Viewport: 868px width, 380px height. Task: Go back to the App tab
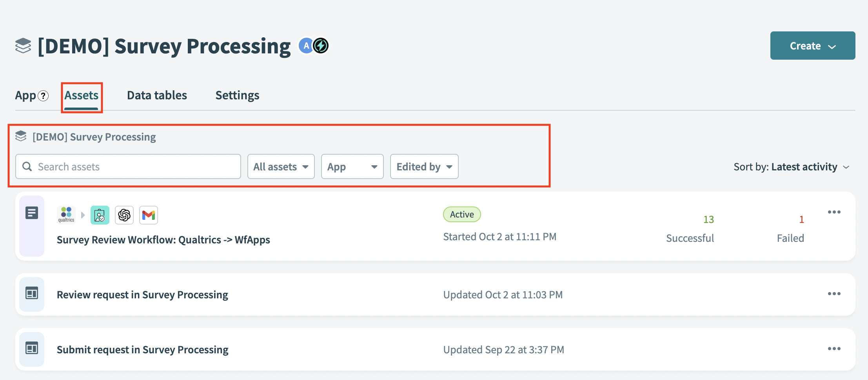pyautogui.click(x=24, y=95)
